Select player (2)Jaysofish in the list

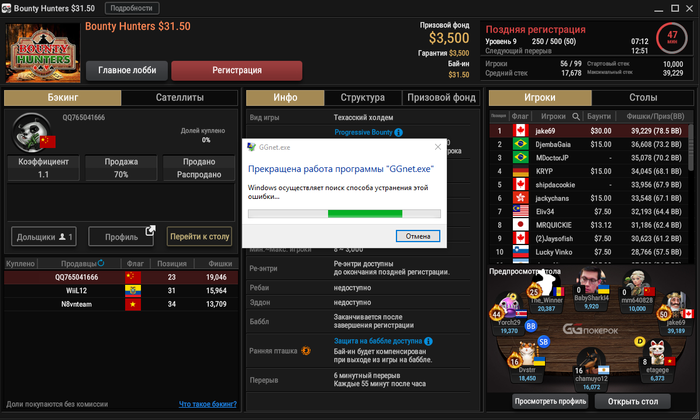(588, 238)
